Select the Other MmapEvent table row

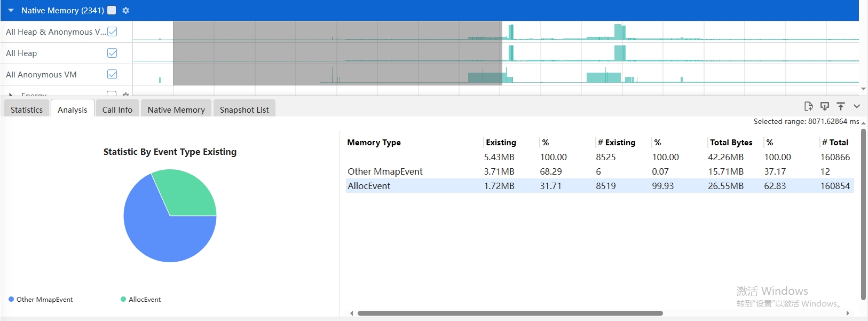click(x=385, y=171)
